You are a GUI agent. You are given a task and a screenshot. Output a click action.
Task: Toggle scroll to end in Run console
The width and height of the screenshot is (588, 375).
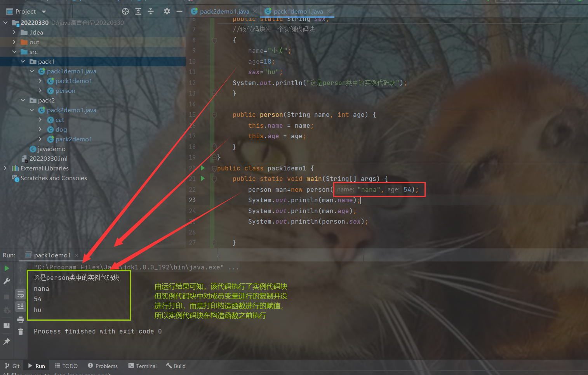[21, 307]
